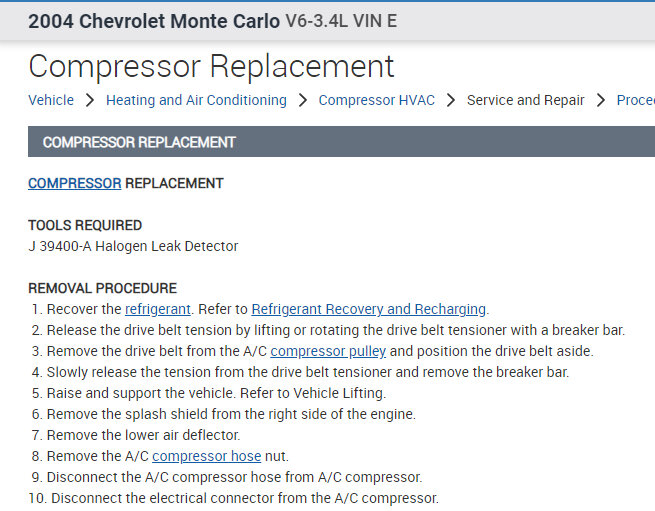
Task: Click the chevron after Compressor HVAC breadcrumb
Action: (451, 100)
